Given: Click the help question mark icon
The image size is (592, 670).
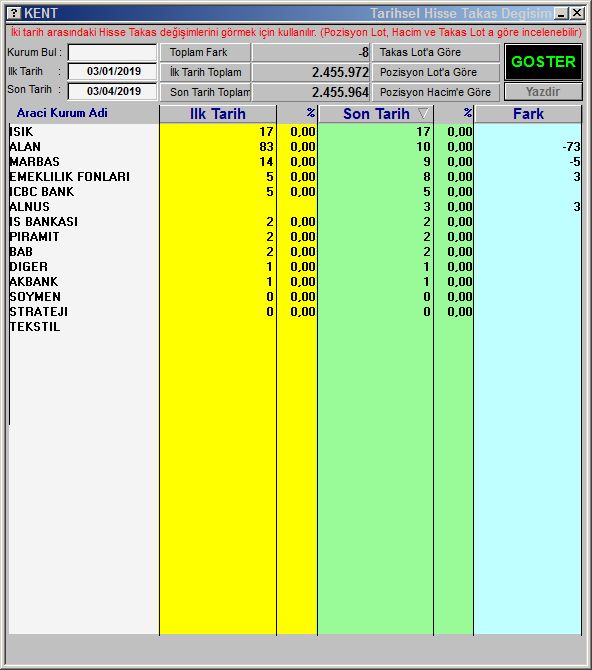Looking at the screenshot, I should (14, 13).
